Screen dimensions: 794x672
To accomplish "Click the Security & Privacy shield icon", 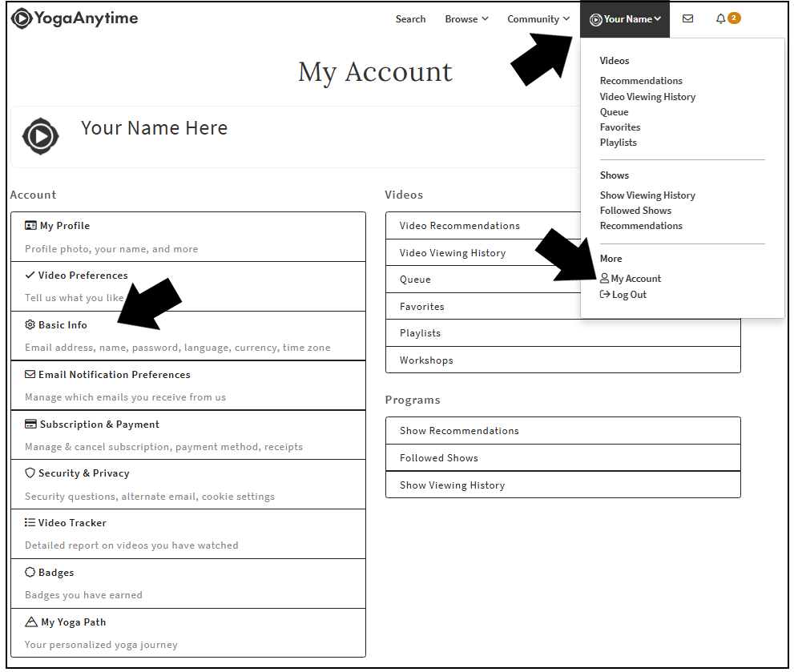I will [30, 473].
